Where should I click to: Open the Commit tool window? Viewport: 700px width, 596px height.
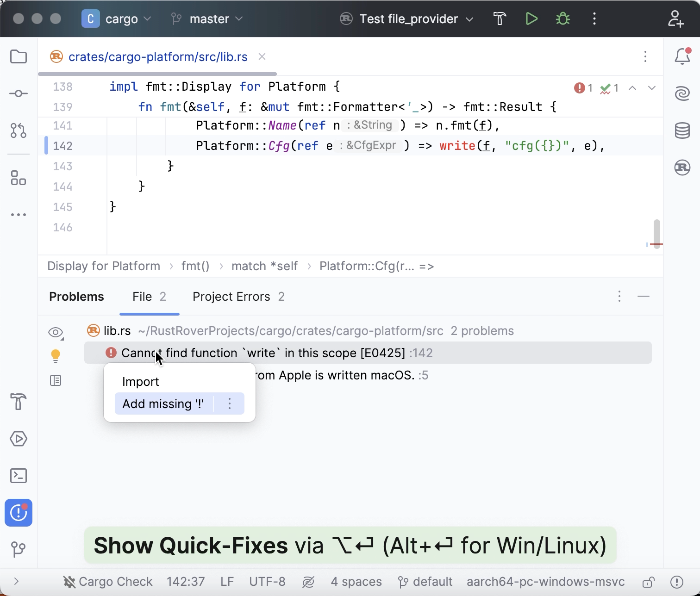coord(18,93)
